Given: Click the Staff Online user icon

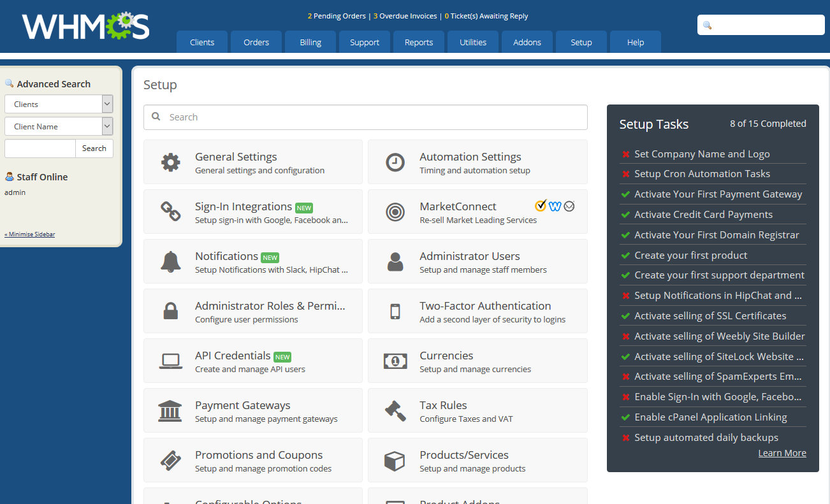Looking at the screenshot, I should 10,176.
